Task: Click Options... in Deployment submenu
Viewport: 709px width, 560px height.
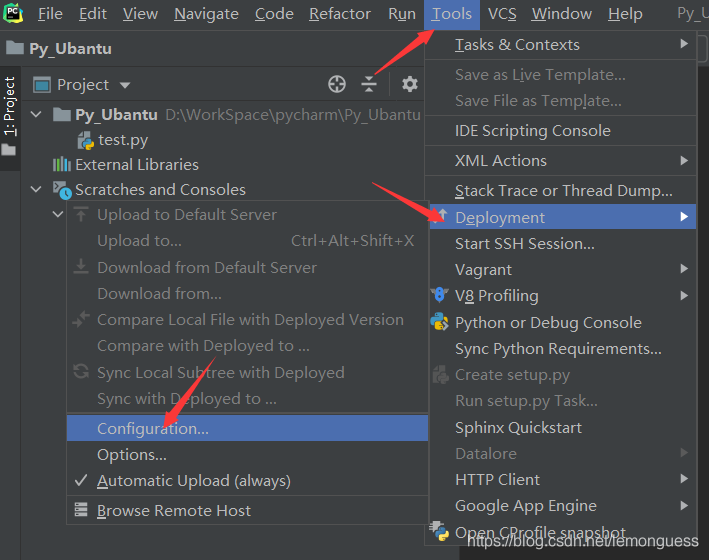Action: tap(132, 455)
